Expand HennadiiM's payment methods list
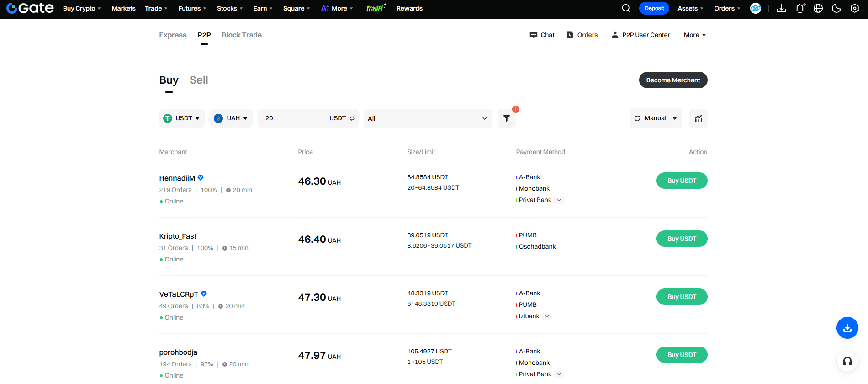Viewport: 868px width, 384px height. (x=559, y=200)
